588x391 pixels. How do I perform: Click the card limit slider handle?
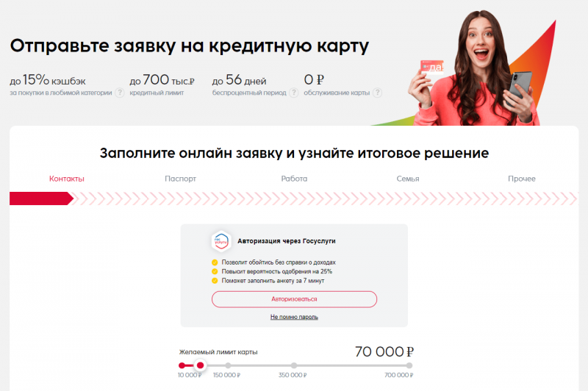click(200, 365)
